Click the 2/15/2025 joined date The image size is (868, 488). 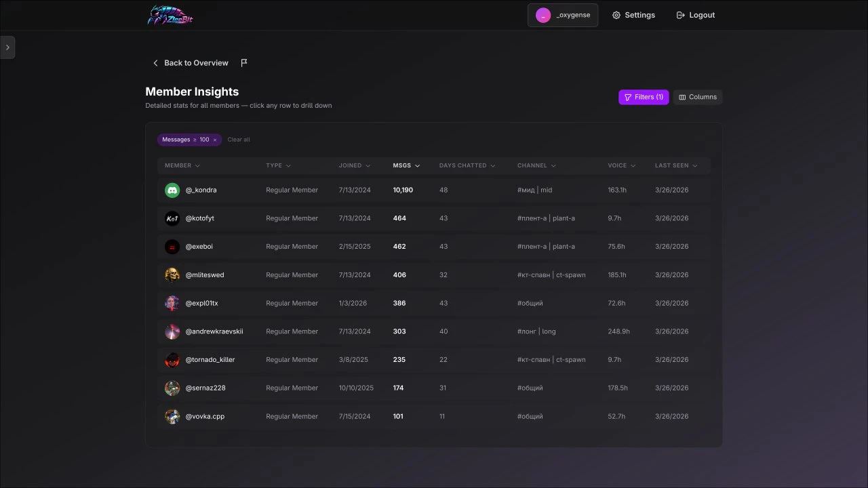355,247
